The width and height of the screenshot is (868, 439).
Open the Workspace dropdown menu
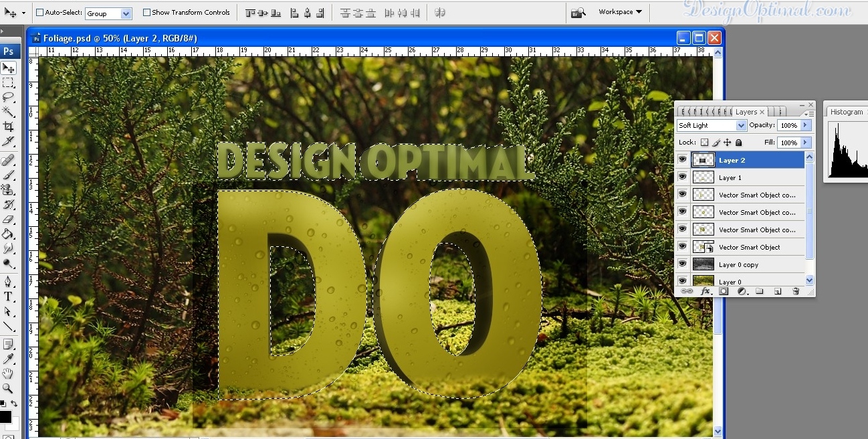620,12
